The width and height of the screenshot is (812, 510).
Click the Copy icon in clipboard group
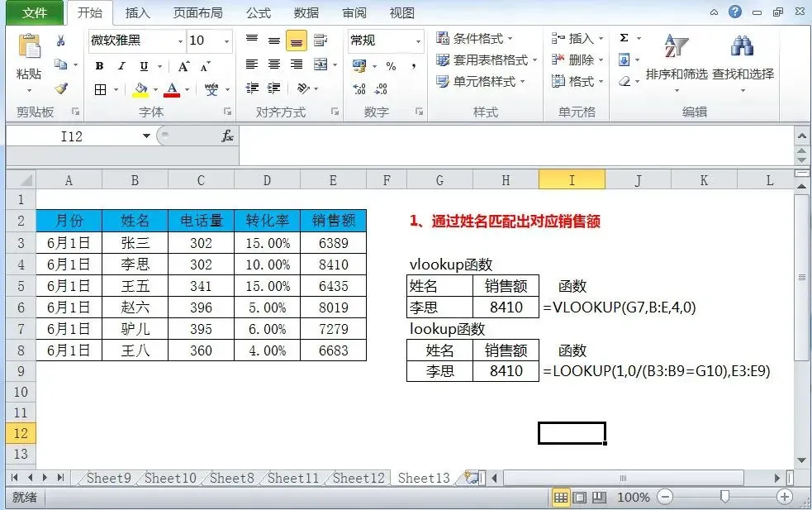[x=60, y=64]
